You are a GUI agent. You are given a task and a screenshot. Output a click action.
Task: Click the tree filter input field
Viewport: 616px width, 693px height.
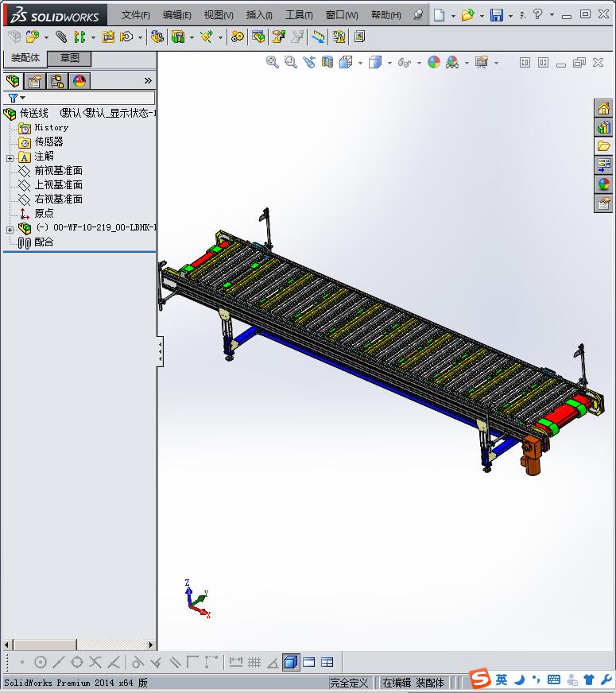click(x=79, y=98)
